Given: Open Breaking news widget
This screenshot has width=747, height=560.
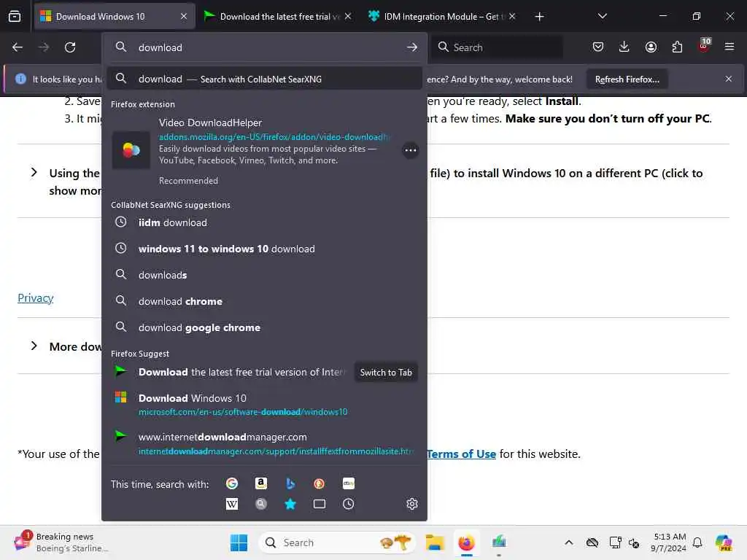Looking at the screenshot, I should [x=62, y=542].
